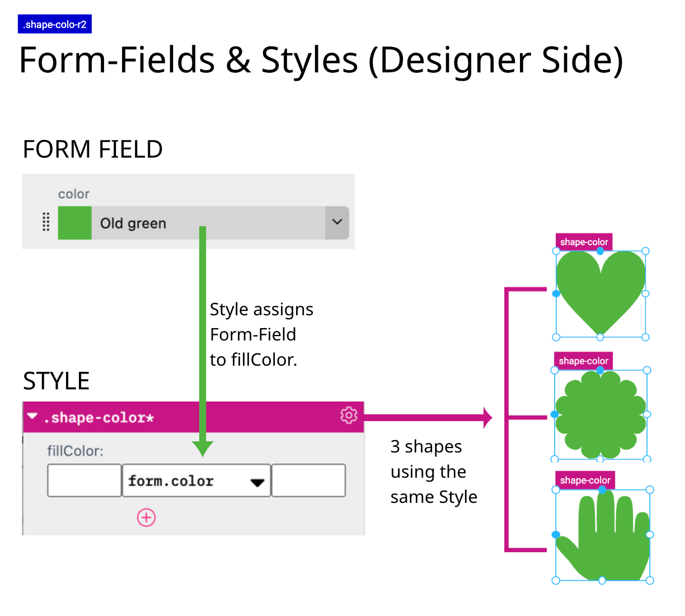Click the shape-color label above the heart

[584, 242]
